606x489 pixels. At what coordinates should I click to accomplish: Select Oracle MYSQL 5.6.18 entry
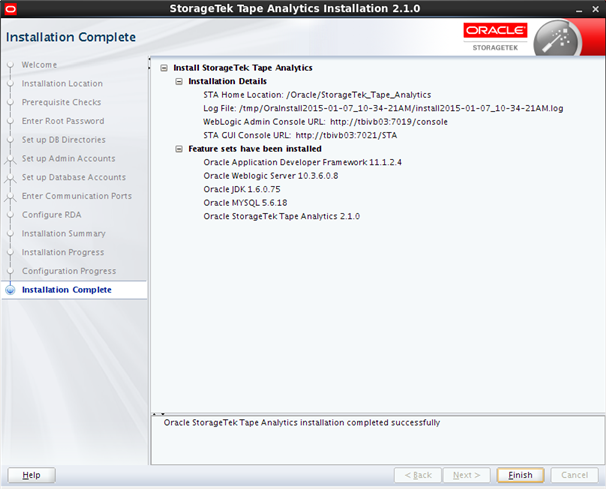tap(245, 203)
